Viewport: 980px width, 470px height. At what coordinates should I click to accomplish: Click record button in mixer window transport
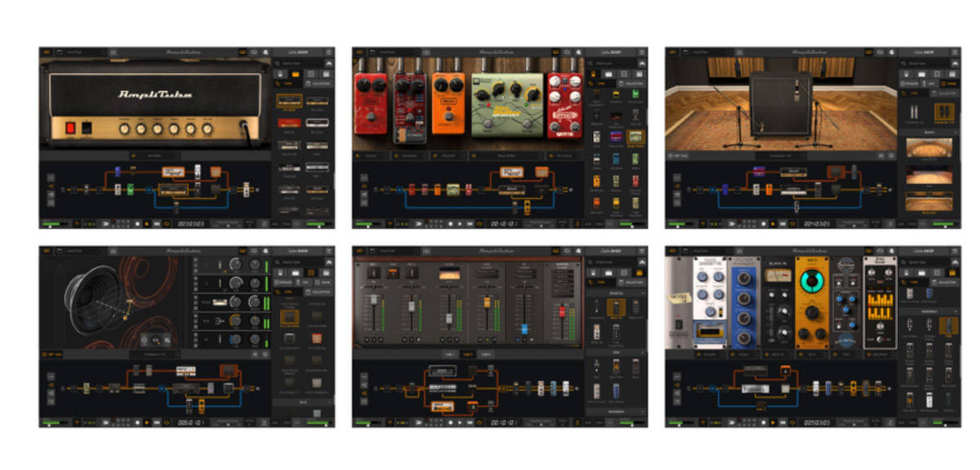tap(451, 423)
